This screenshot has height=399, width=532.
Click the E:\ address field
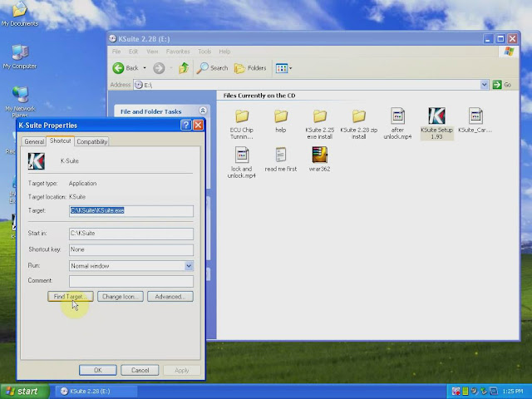coord(307,85)
